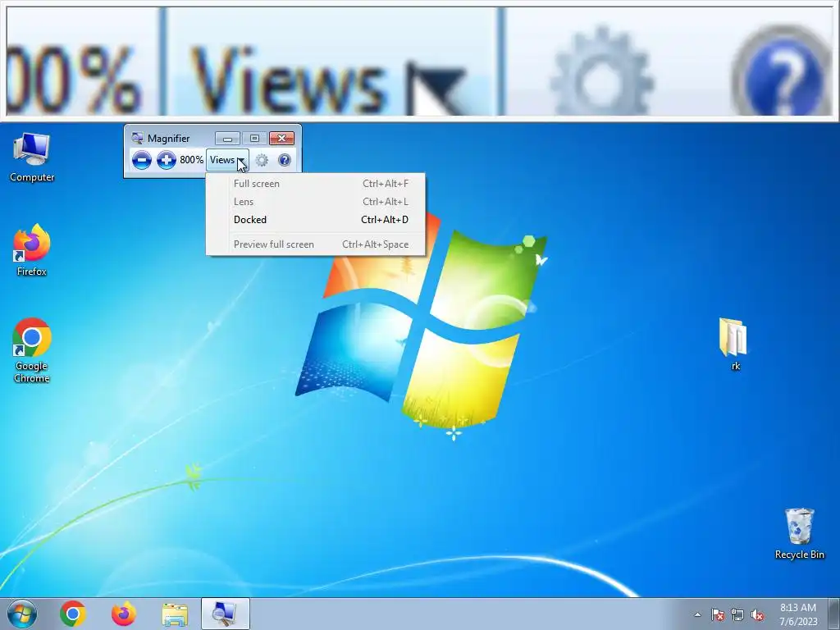
Task: Zoom in with the Magnifier plus button
Action: click(166, 160)
